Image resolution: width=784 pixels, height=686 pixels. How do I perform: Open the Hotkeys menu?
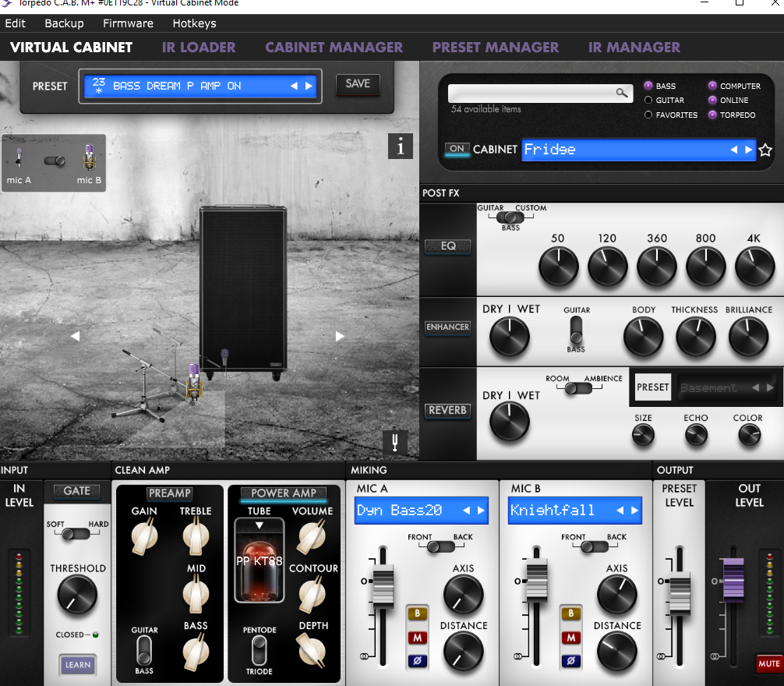pyautogui.click(x=195, y=23)
